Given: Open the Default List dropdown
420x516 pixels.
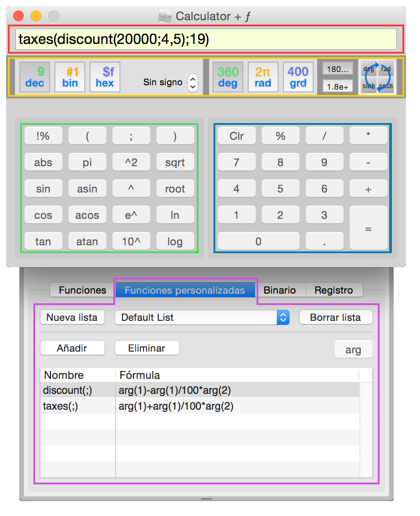Looking at the screenshot, I should point(202,317).
